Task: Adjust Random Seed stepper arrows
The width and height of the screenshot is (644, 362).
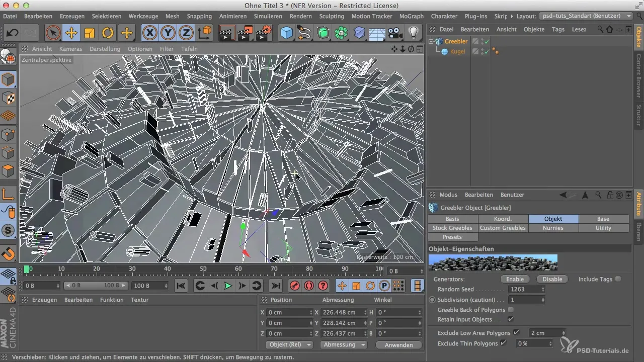Action: tap(542, 289)
